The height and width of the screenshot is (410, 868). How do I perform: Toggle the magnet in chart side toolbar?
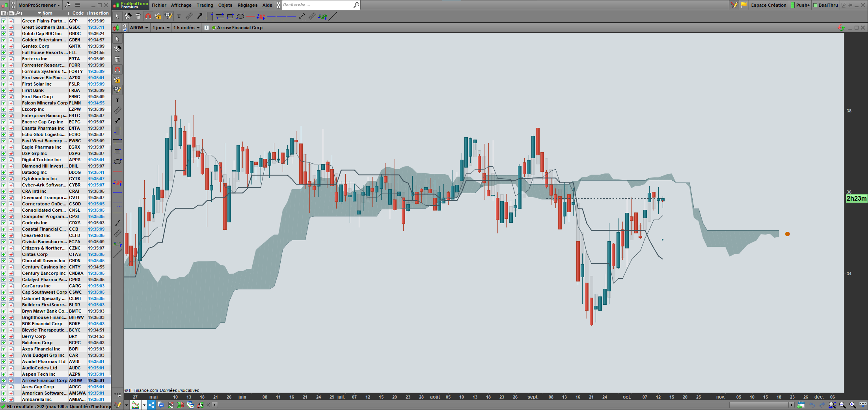coord(117,69)
